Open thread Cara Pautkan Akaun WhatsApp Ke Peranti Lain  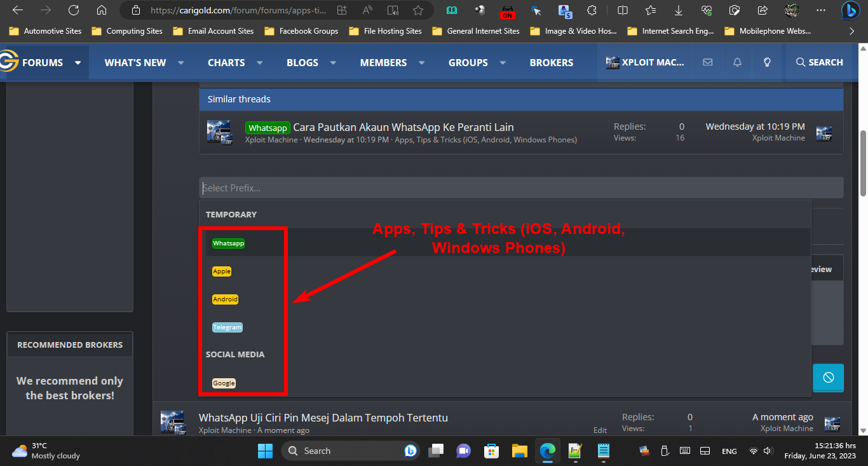click(x=403, y=127)
